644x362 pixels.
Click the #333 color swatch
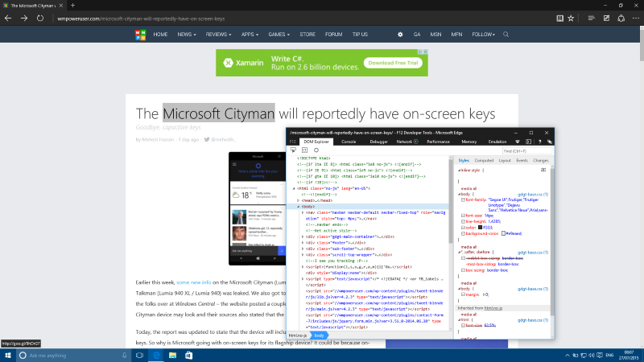(480, 228)
